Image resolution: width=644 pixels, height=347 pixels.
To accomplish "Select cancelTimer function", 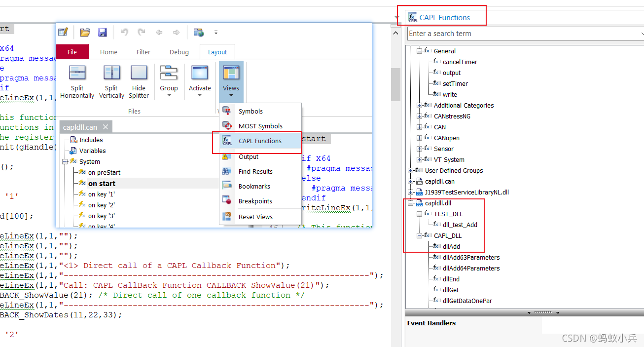I will (460, 62).
